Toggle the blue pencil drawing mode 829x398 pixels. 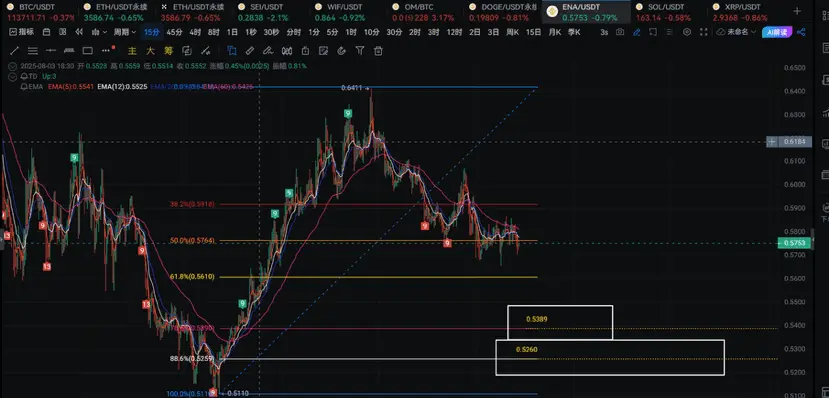(x=637, y=32)
